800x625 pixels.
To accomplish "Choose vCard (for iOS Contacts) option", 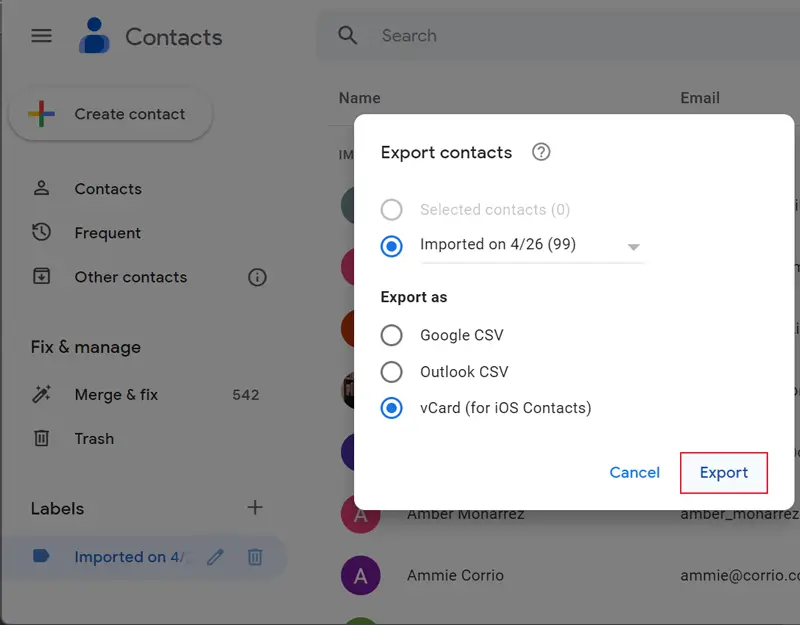I will pyautogui.click(x=392, y=408).
